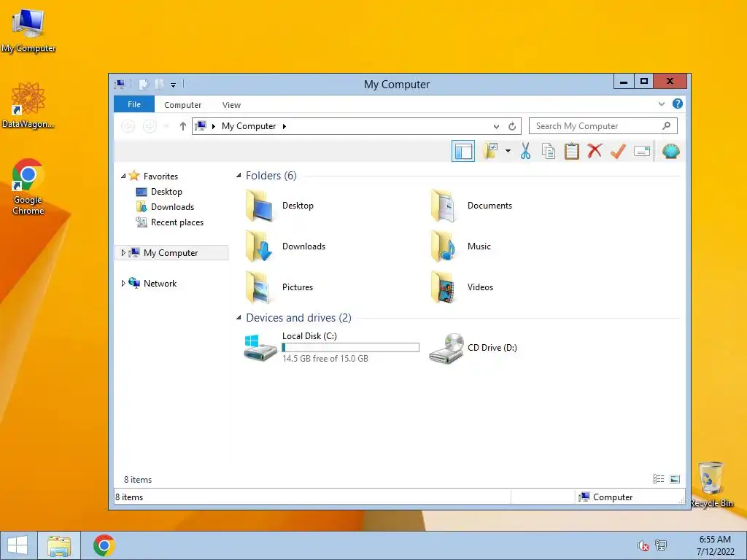
Task: Select Desktop under Favorites
Action: tap(166, 192)
